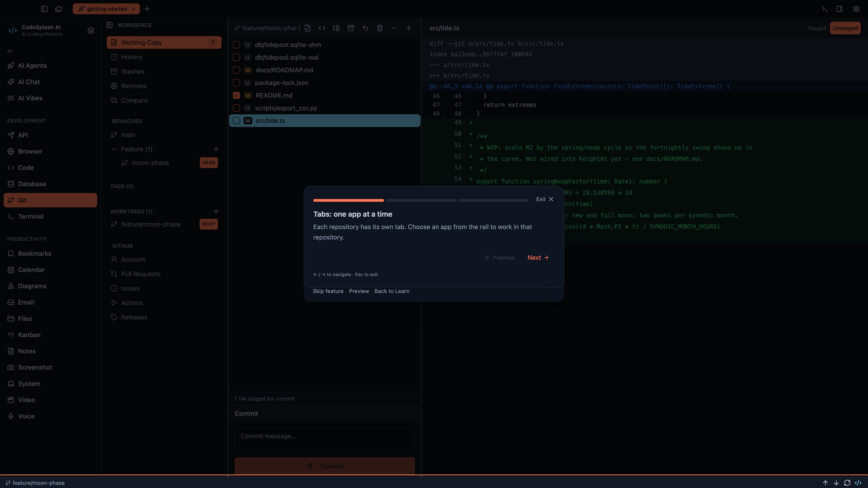Open GitHub Releases item

point(164,317)
